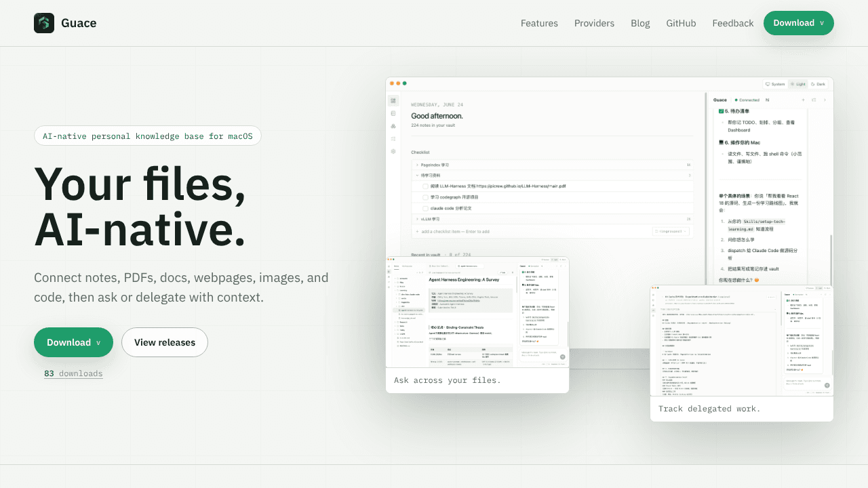
Task: Open the Features nav link
Action: 539,23
